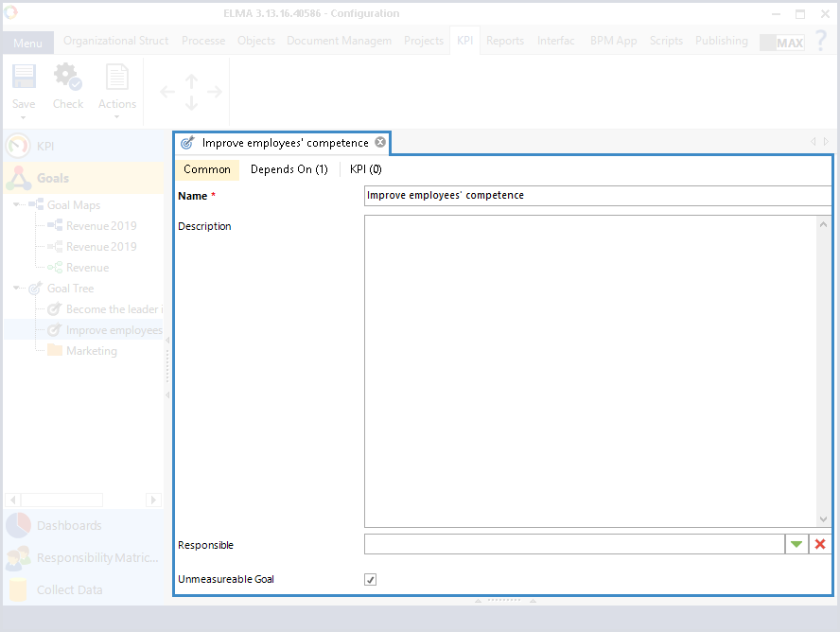840x632 pixels.
Task: Open the Reports ribbon tab
Action: [505, 41]
